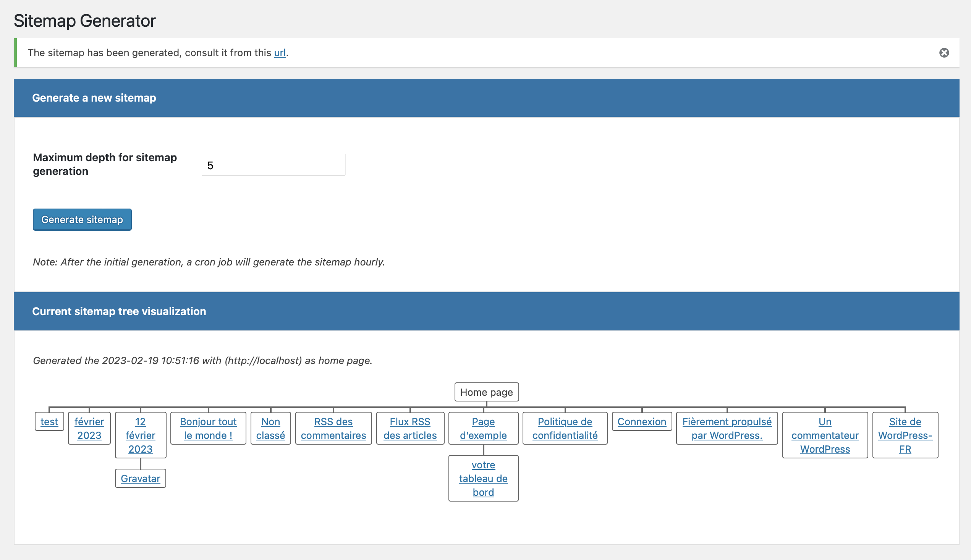Open the Site de WordPress-FR link

905,435
